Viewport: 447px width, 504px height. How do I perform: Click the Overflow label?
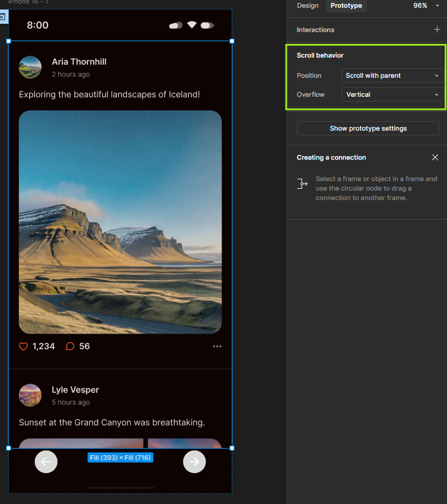[310, 94]
